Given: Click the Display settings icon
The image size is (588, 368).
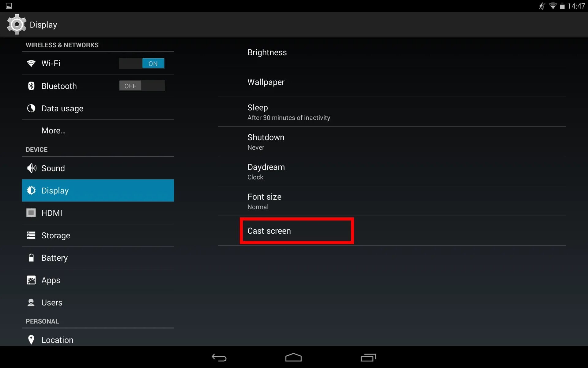Looking at the screenshot, I should 32,190.
